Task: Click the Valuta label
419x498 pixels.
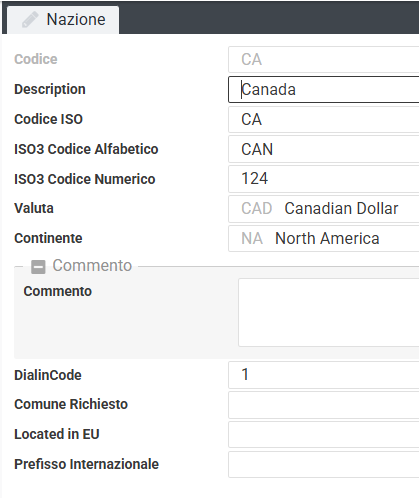Action: [34, 208]
